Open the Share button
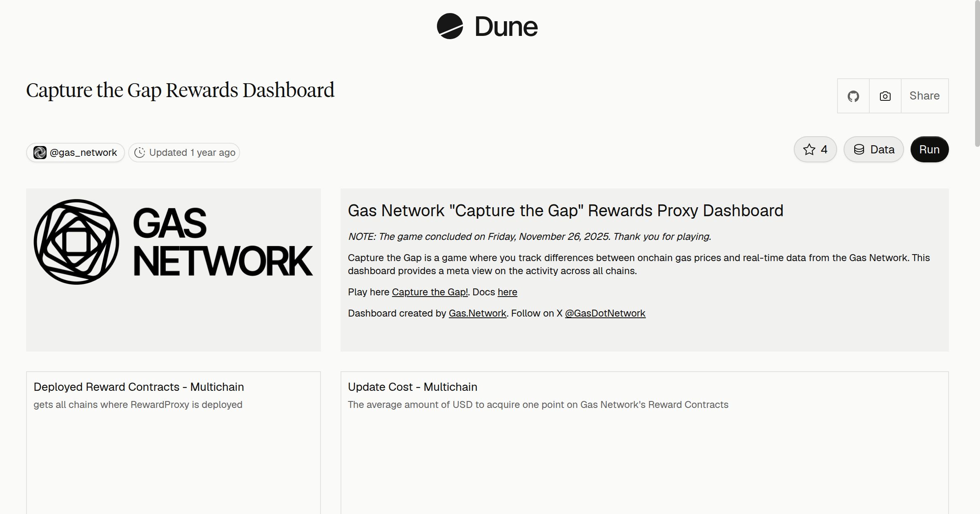 [924, 96]
